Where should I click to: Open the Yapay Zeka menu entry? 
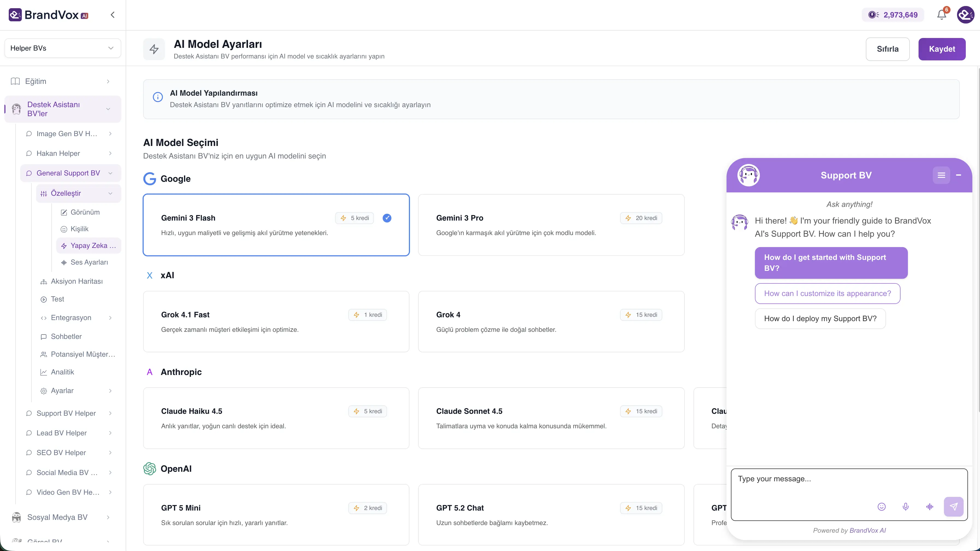89,246
